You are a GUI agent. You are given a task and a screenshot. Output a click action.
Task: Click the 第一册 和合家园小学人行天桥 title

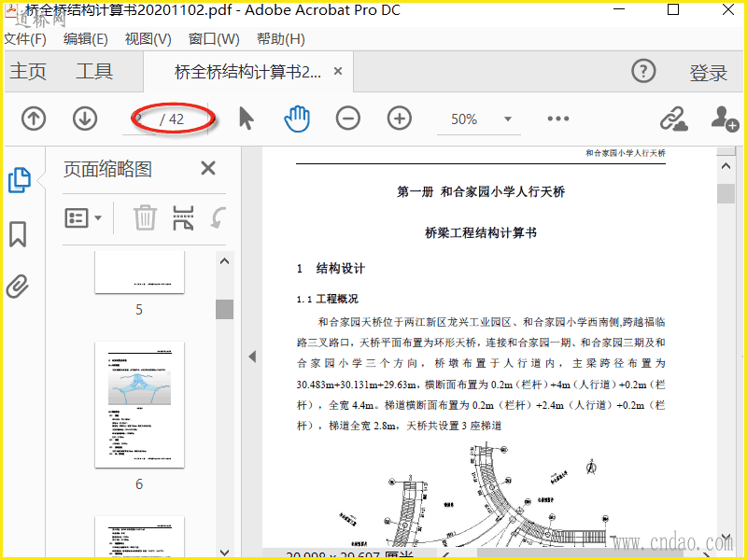(x=481, y=192)
